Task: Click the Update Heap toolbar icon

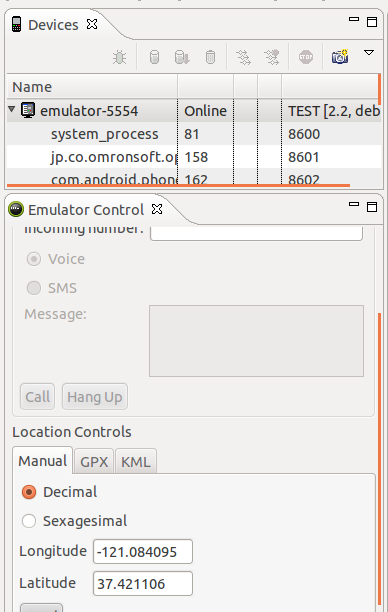Action: tap(154, 57)
